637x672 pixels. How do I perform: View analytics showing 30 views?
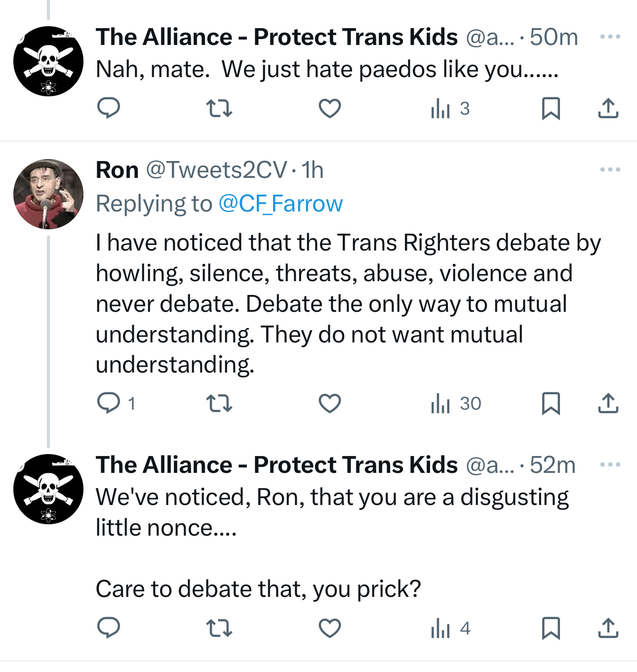455,403
